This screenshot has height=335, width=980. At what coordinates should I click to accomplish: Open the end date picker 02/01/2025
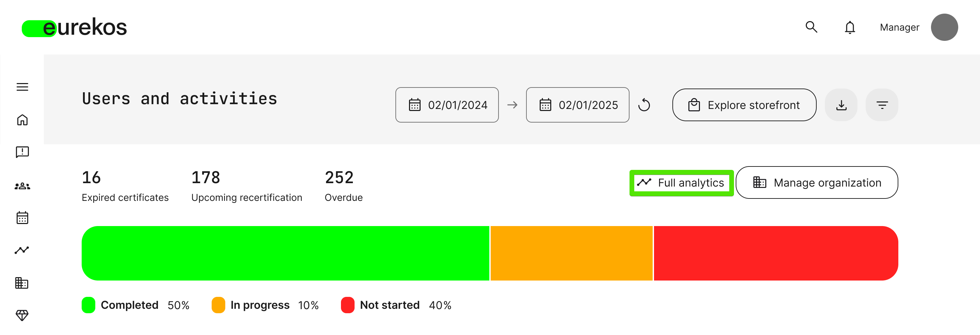577,105
